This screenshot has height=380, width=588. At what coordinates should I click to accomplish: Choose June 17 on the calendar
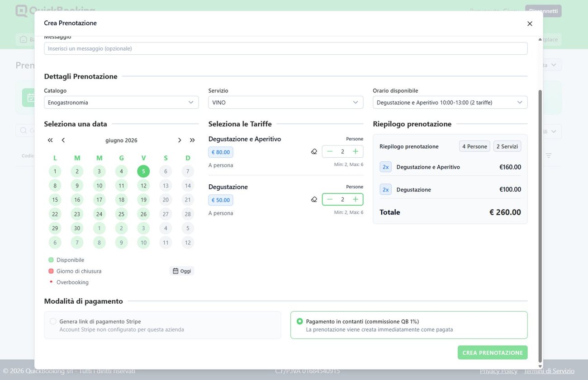pyautogui.click(x=99, y=200)
